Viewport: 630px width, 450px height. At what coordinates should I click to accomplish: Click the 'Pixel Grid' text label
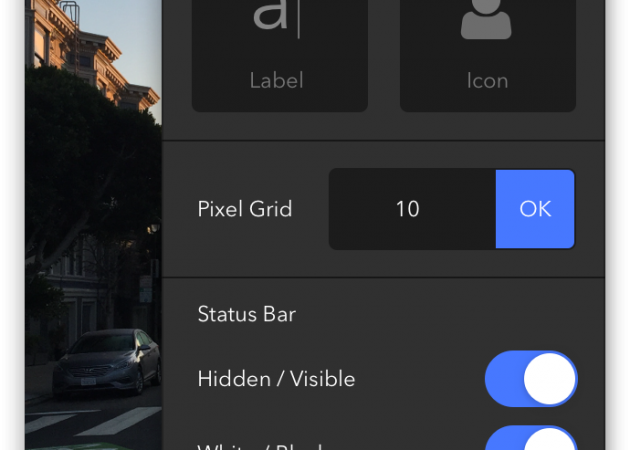point(245,209)
